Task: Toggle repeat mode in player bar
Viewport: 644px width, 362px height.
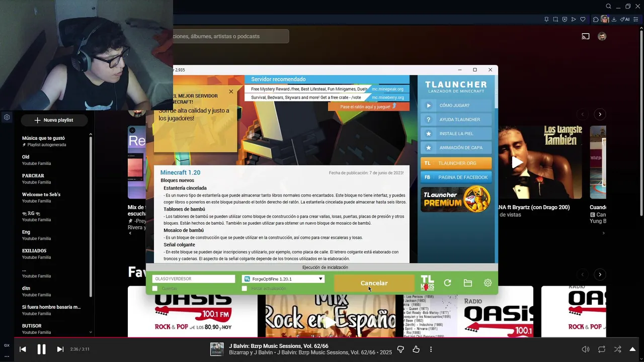Action: (x=601, y=349)
